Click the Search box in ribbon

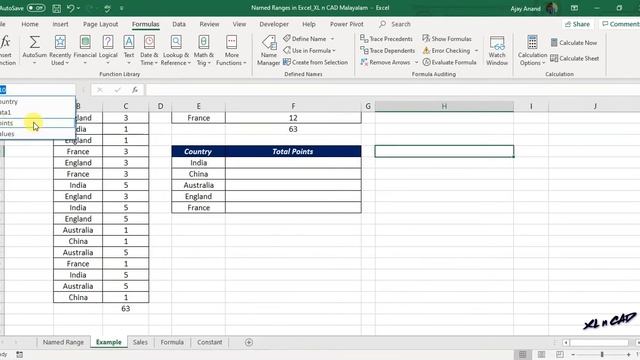coord(395,24)
